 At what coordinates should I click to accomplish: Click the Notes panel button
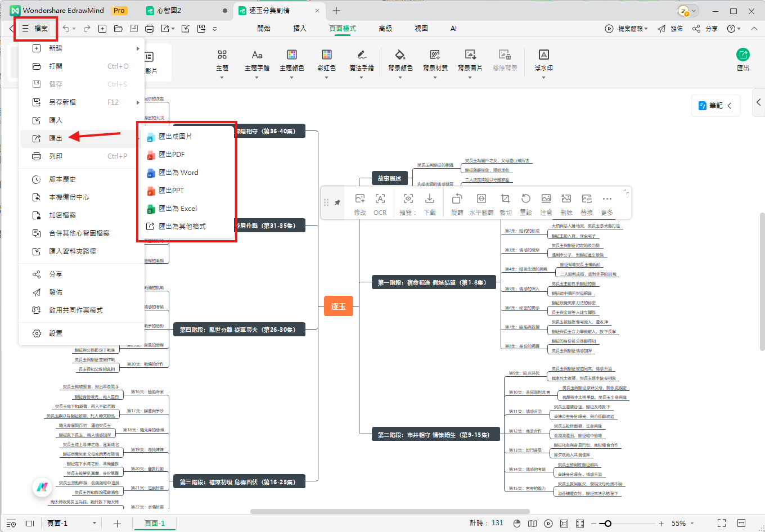(715, 105)
